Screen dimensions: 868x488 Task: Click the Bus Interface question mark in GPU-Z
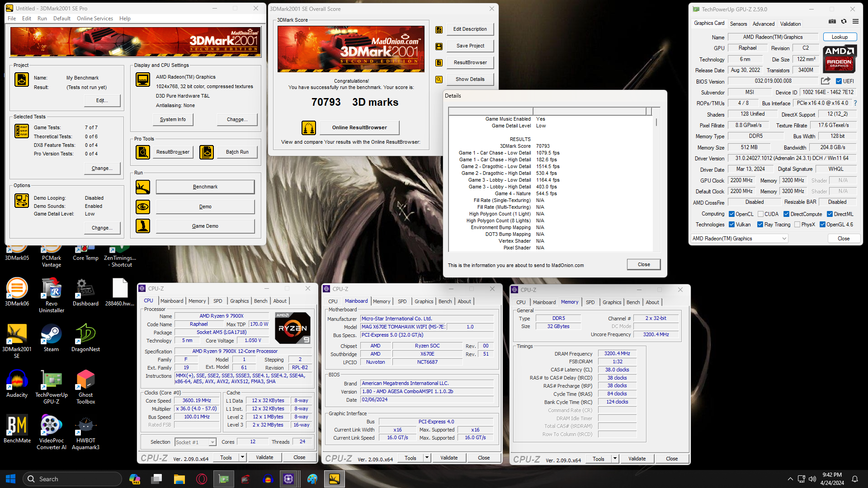click(855, 103)
